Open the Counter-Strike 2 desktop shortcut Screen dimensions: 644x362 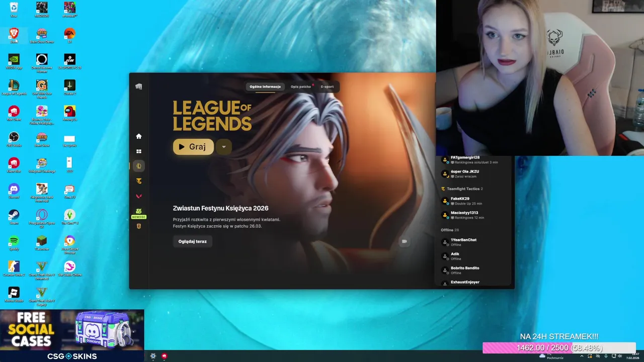click(x=14, y=269)
